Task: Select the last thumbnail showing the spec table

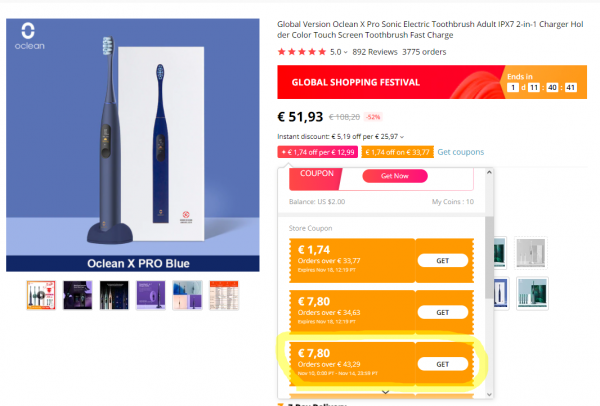Action: 224,295
